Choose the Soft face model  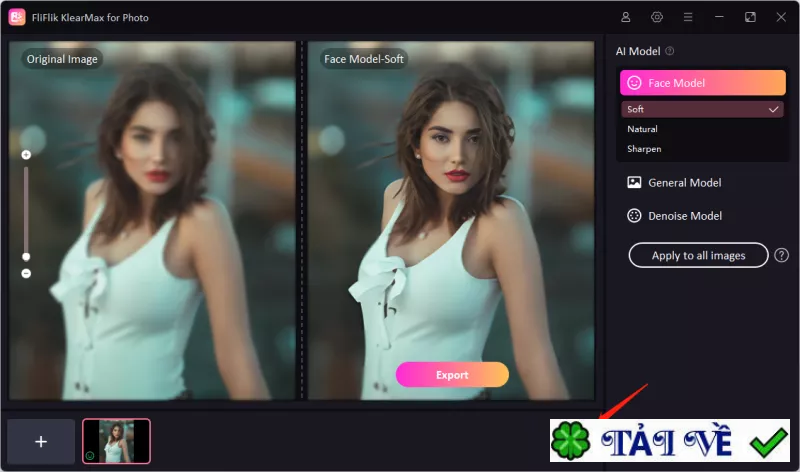(703, 109)
